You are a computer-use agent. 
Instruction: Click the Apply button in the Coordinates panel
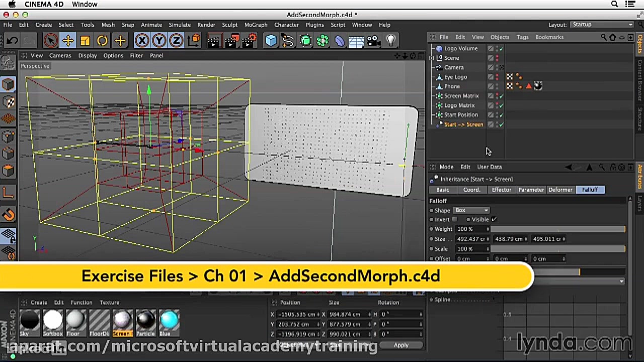coord(401,345)
